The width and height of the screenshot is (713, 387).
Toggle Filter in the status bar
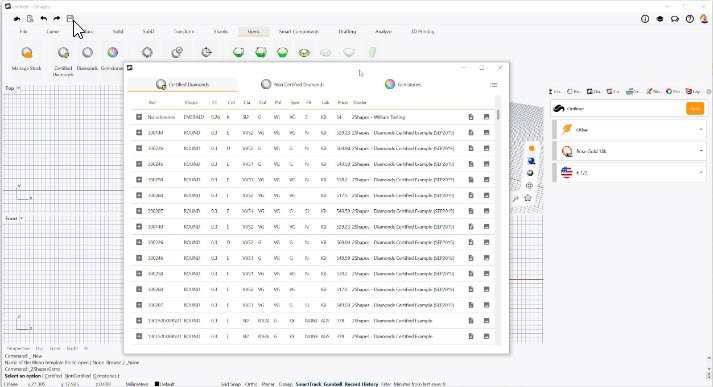coord(386,384)
